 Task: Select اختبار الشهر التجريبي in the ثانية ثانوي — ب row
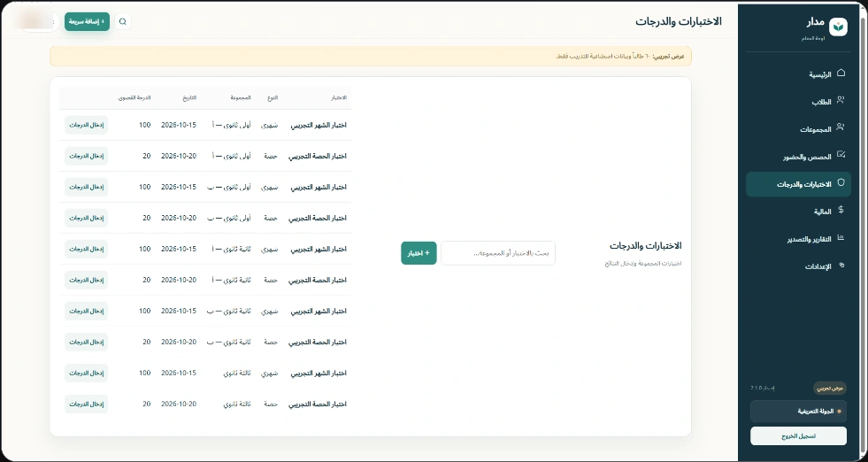click(319, 312)
